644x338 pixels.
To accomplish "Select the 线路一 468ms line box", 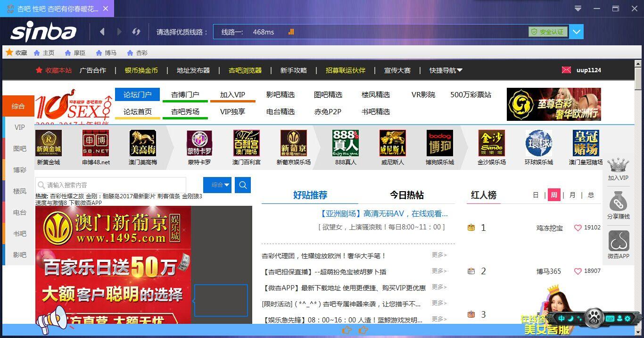I will pos(391,32).
